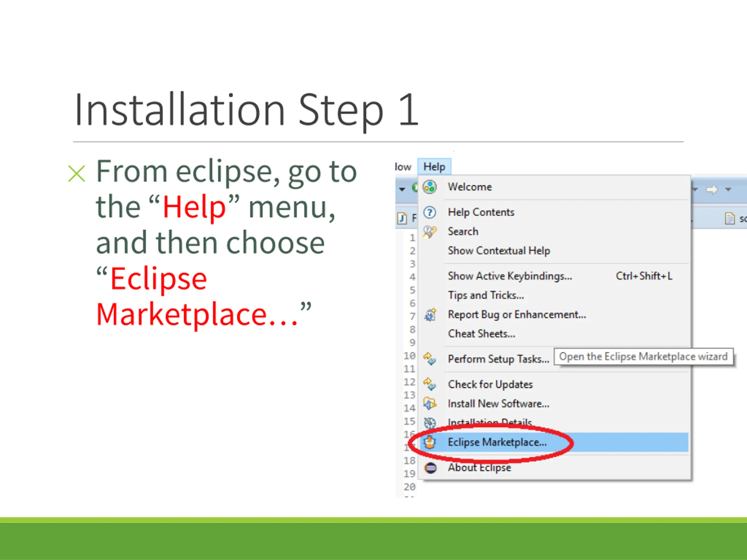Click line number 1 in editor gutter
Screen dimensions: 747x560
point(412,238)
